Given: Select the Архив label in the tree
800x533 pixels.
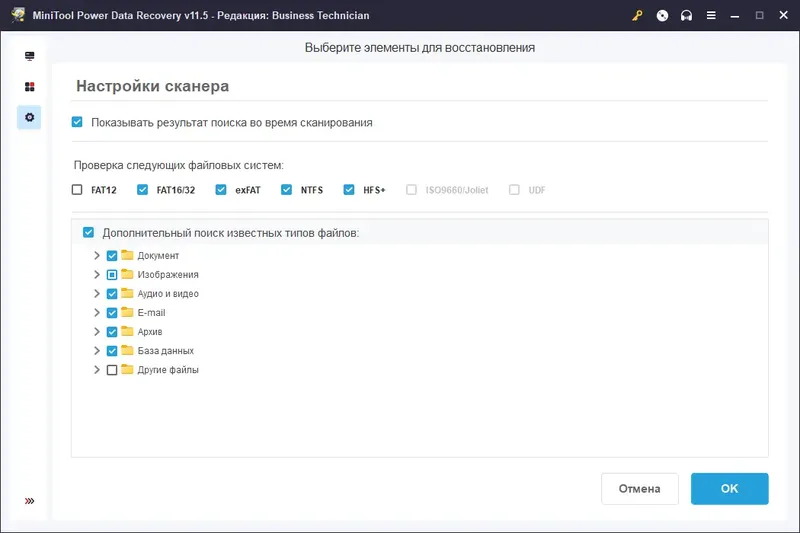Looking at the screenshot, I should [x=149, y=332].
